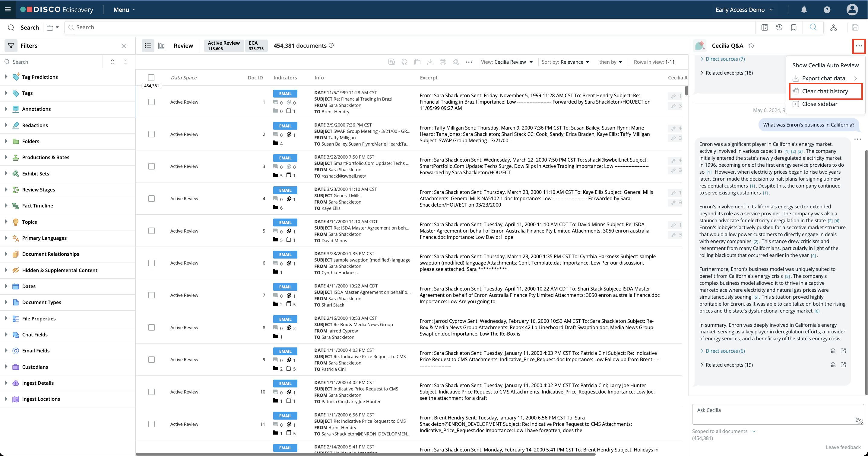The height and width of the screenshot is (456, 868).
Task: Click into the Ask Cecilia text box
Action: (771, 414)
